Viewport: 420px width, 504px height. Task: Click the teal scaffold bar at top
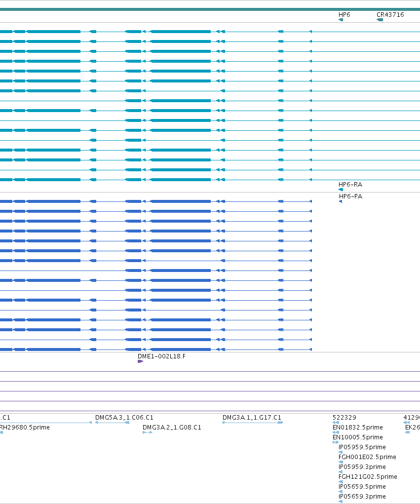click(x=210, y=9)
